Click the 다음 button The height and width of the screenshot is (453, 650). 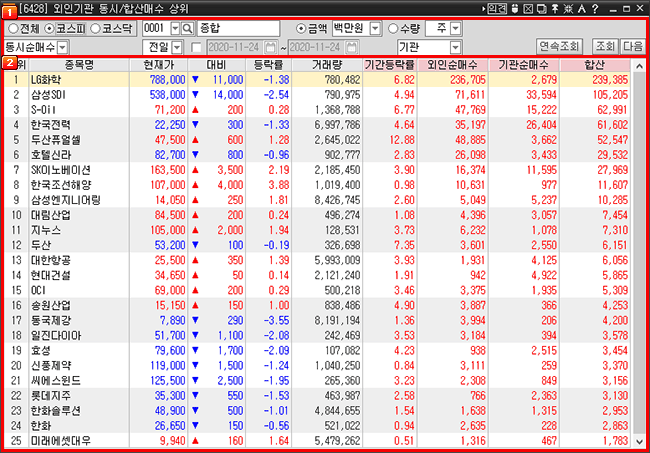pos(633,46)
